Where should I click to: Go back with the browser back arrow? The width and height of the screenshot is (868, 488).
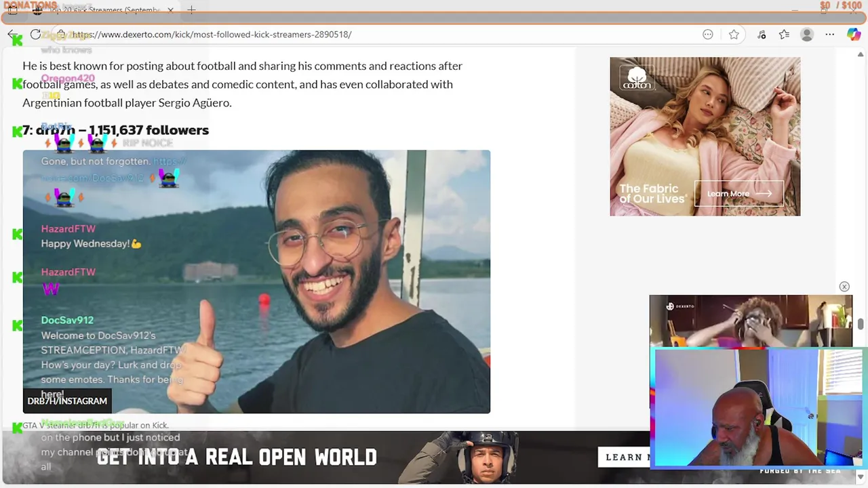pos(12,35)
